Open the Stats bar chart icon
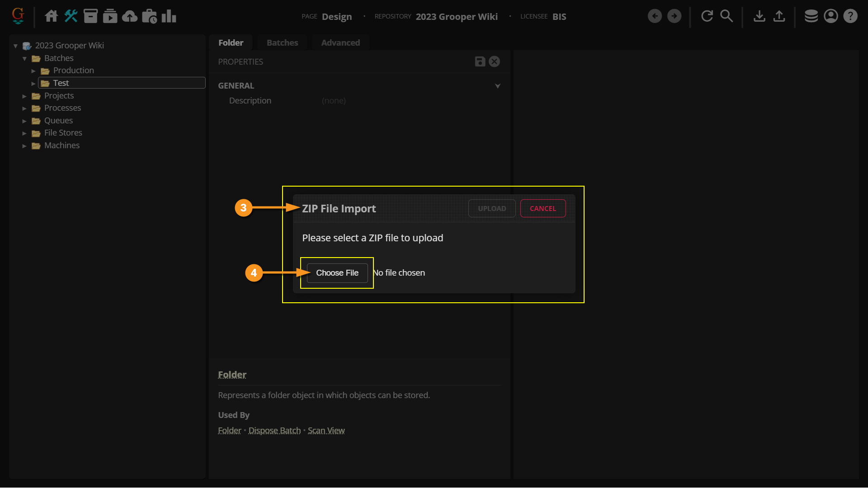The height and width of the screenshot is (488, 868). [169, 16]
